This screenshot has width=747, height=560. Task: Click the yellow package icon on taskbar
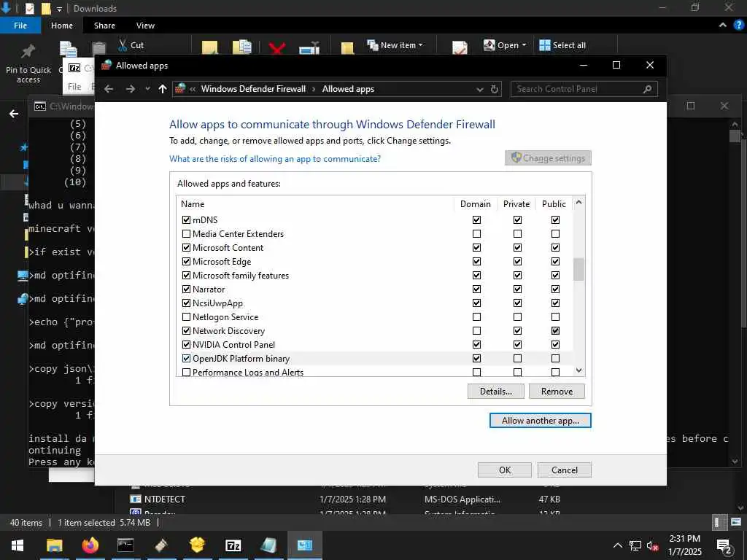click(x=197, y=545)
